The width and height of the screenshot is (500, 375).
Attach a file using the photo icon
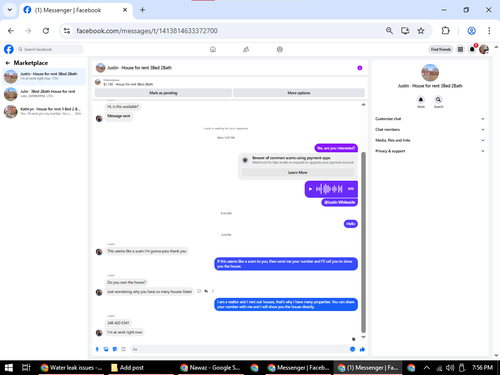pyautogui.click(x=106, y=349)
